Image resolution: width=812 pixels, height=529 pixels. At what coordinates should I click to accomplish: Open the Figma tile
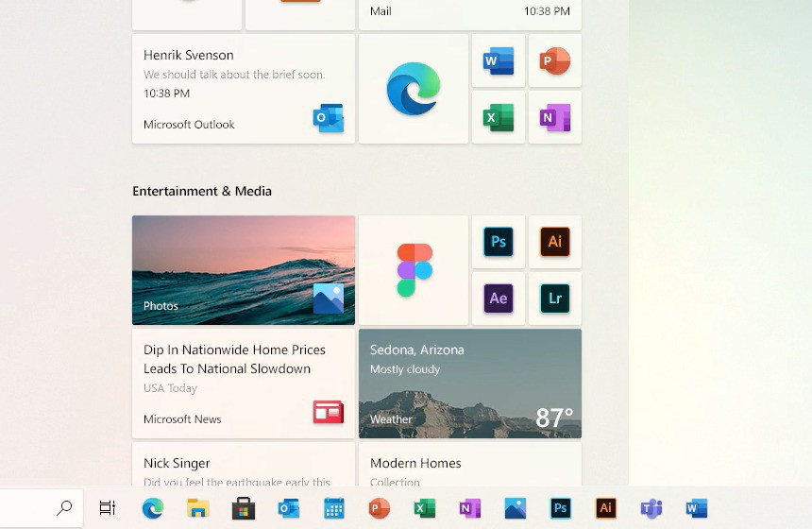[x=414, y=270]
